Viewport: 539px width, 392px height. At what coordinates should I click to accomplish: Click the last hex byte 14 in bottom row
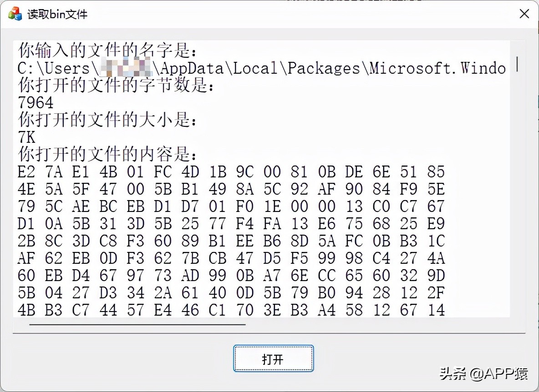click(436, 310)
